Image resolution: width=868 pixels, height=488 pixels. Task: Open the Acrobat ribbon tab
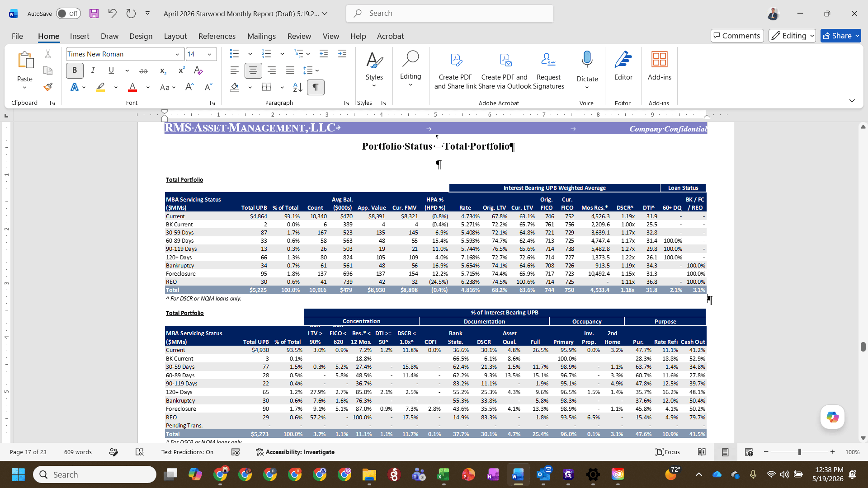(x=391, y=36)
